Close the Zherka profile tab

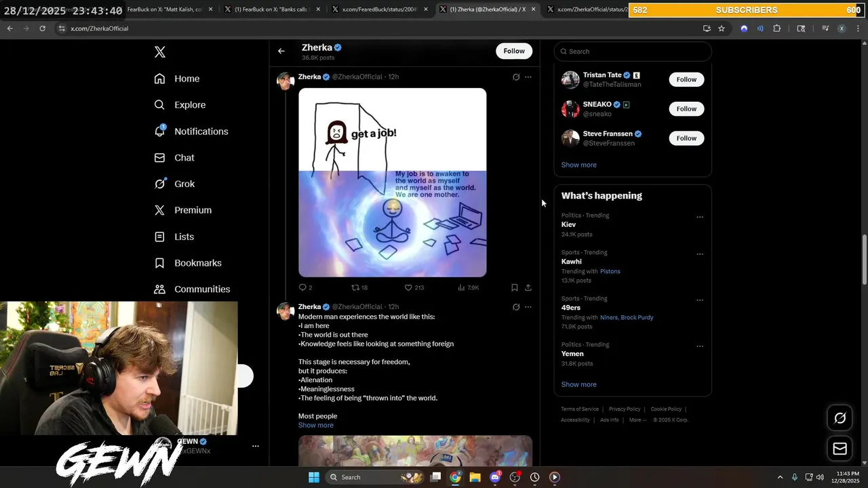533,9
